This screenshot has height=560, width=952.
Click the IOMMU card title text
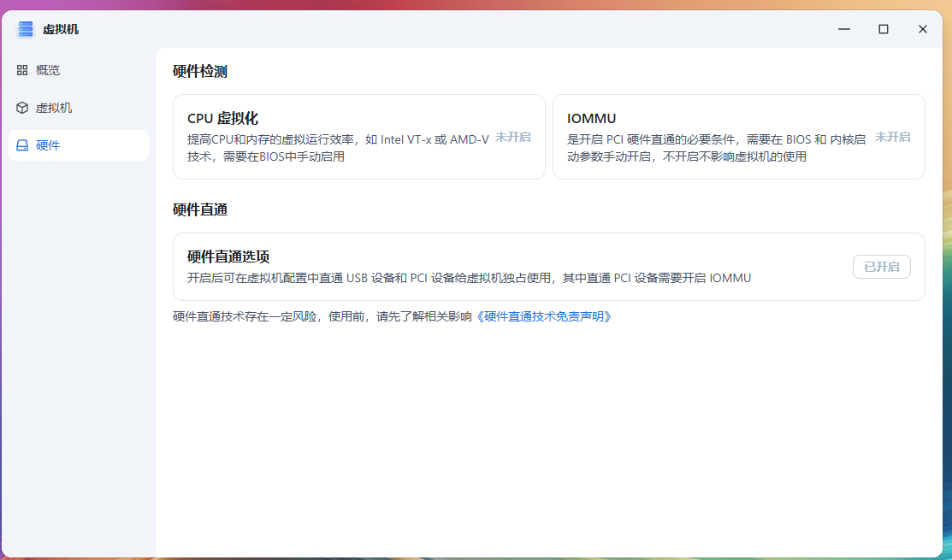click(x=593, y=118)
